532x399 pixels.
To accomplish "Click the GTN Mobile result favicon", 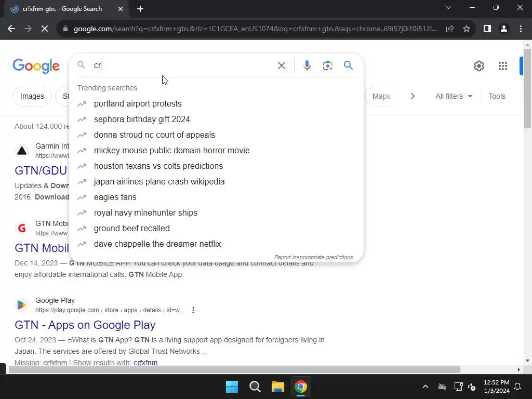I will pyautogui.click(x=22, y=228).
